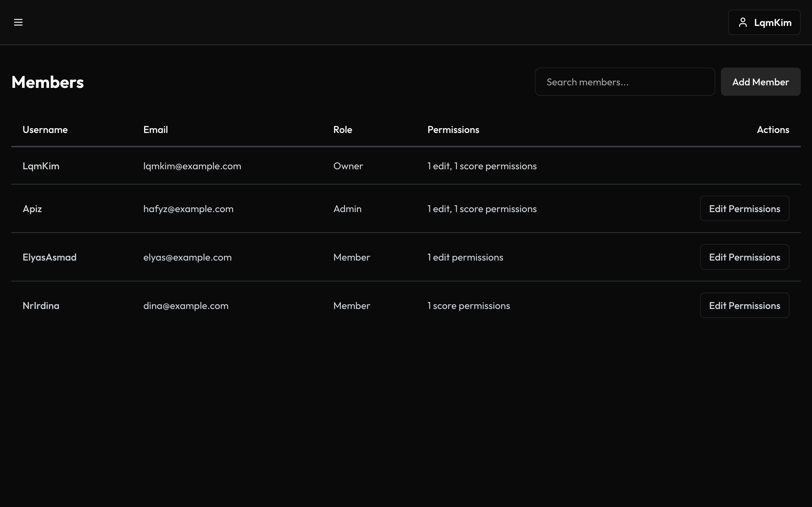
Task: Click the elyas@example.com email
Action: point(187,257)
